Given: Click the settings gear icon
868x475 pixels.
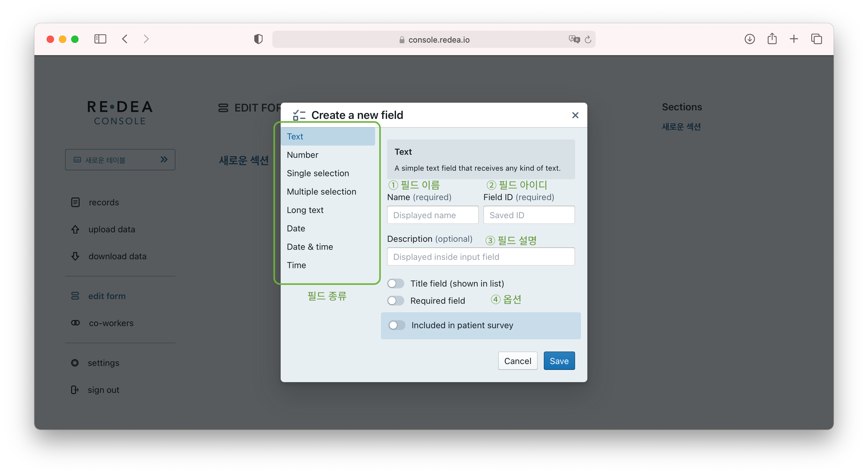Looking at the screenshot, I should click(x=75, y=363).
